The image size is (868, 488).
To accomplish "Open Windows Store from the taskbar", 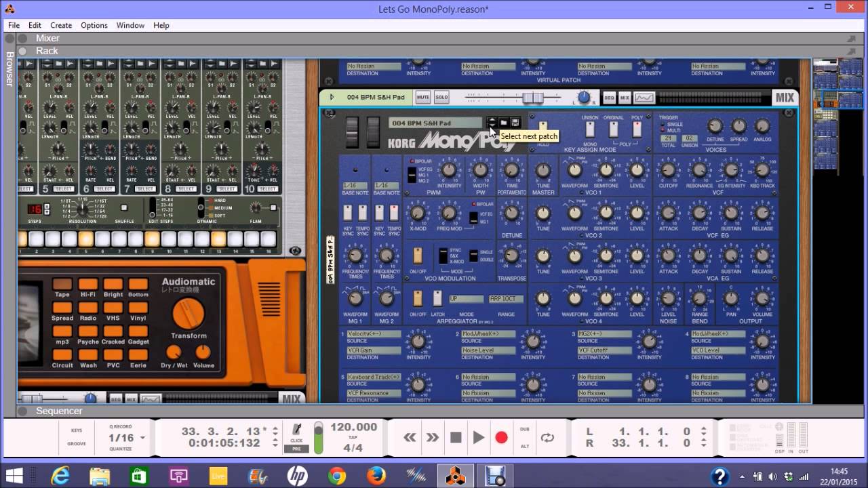I will [139, 475].
